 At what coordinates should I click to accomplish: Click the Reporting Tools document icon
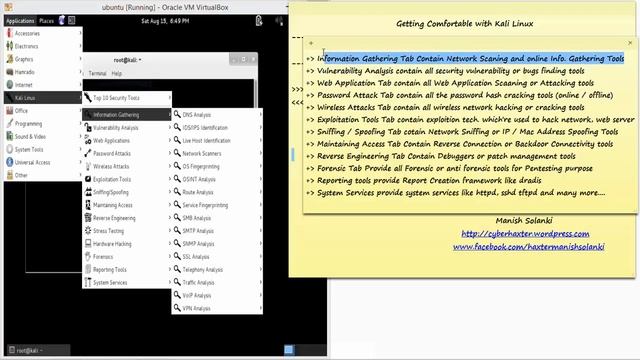point(88,270)
